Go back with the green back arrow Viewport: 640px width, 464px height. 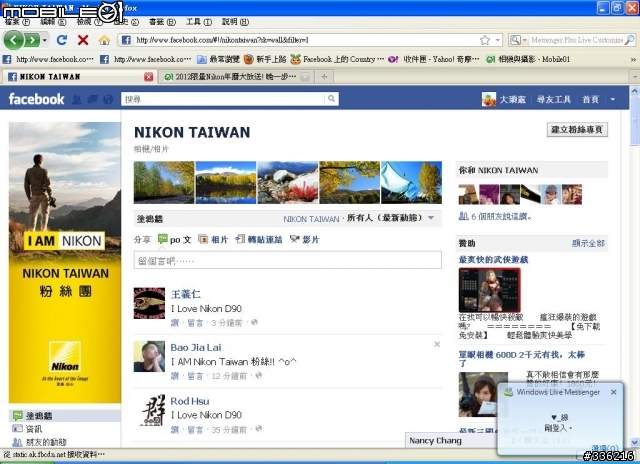point(13,40)
